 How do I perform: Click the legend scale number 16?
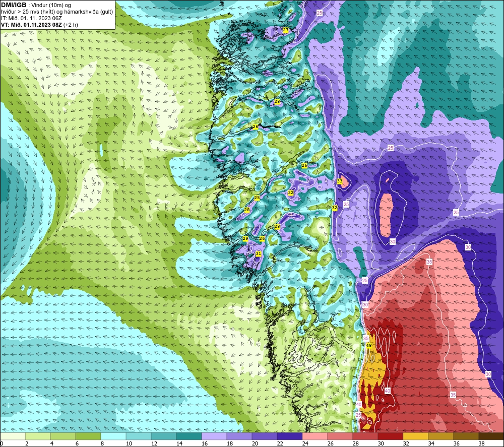click(x=205, y=443)
